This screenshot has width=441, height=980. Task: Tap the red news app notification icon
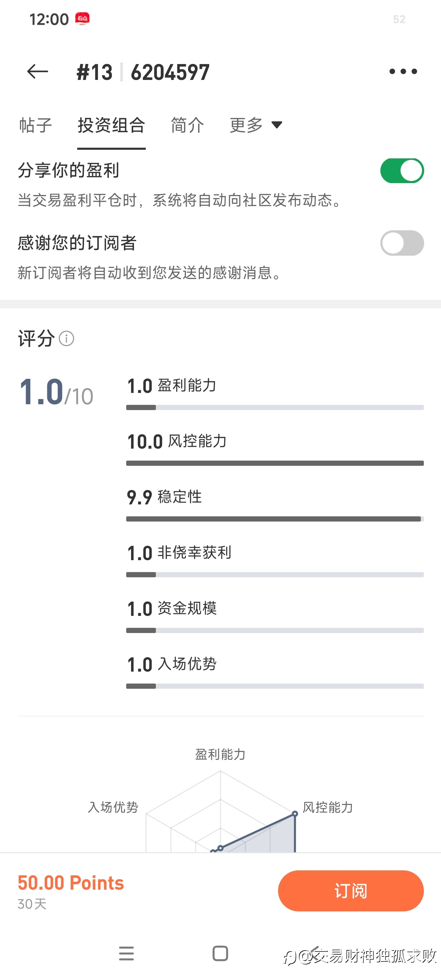coord(83,19)
